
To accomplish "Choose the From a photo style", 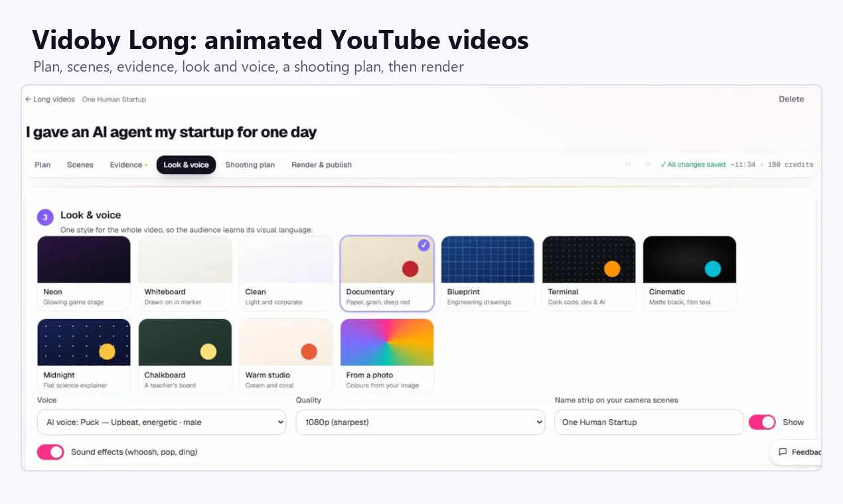I will [x=387, y=356].
